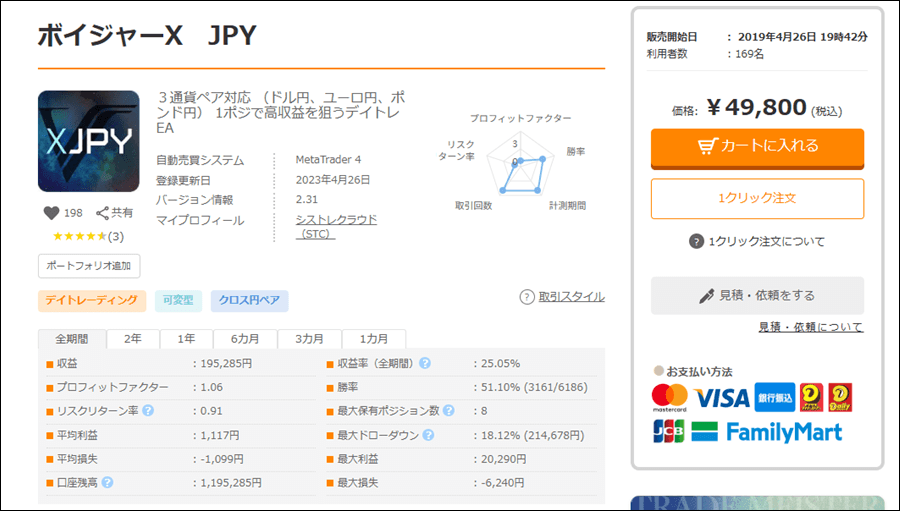Select the 1カ月 period tab
Image resolution: width=900 pixels, height=511 pixels.
click(x=373, y=338)
